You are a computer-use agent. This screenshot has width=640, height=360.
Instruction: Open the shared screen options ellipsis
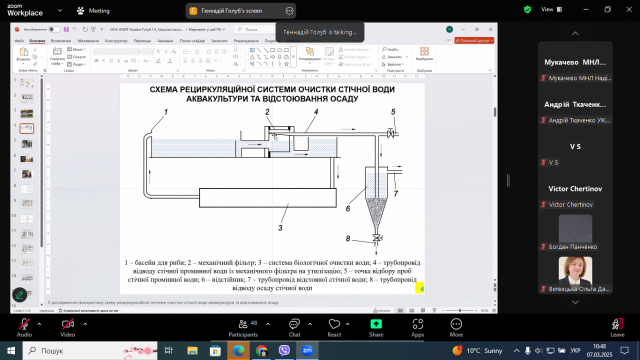click(x=289, y=11)
